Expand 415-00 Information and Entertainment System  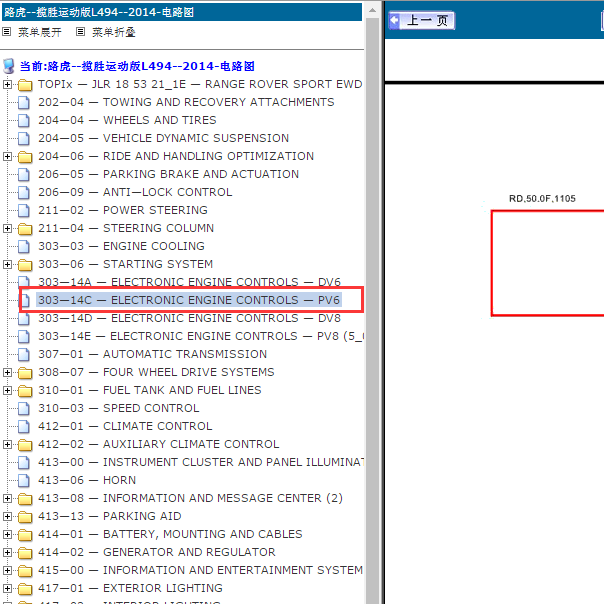pyautogui.click(x=7, y=570)
